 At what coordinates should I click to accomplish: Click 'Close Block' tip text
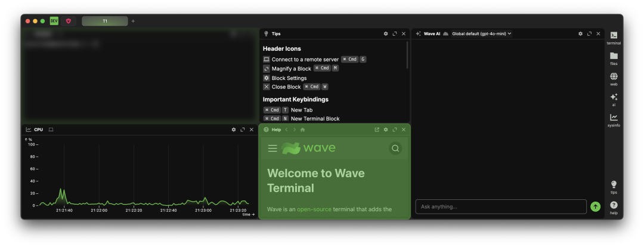[x=286, y=87]
